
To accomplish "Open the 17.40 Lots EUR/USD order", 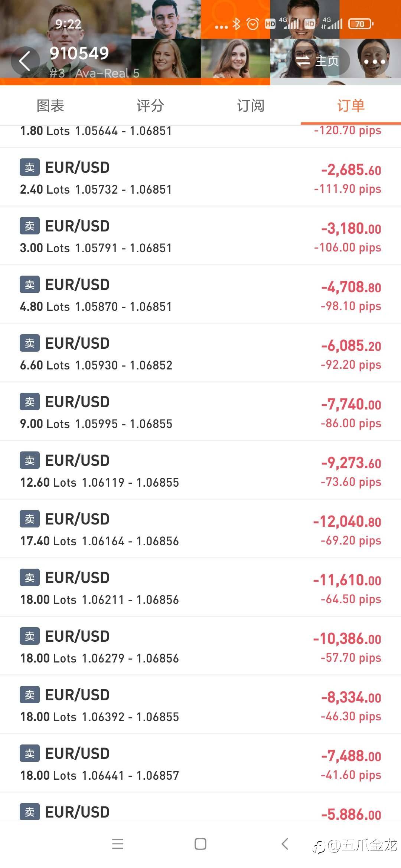I will pyautogui.click(x=200, y=529).
